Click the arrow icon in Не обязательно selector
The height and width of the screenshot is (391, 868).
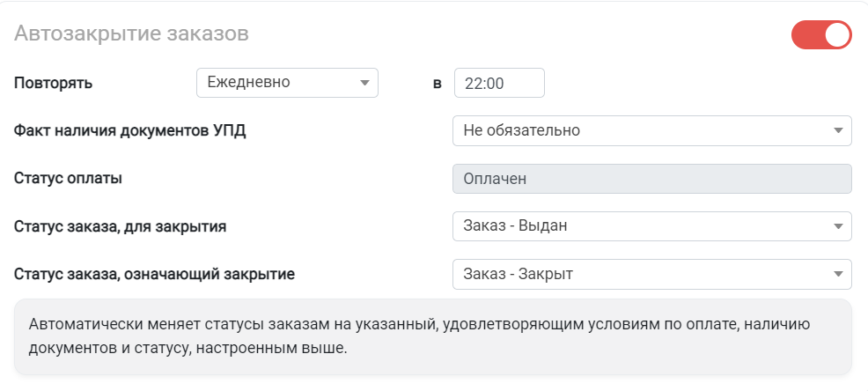click(837, 130)
